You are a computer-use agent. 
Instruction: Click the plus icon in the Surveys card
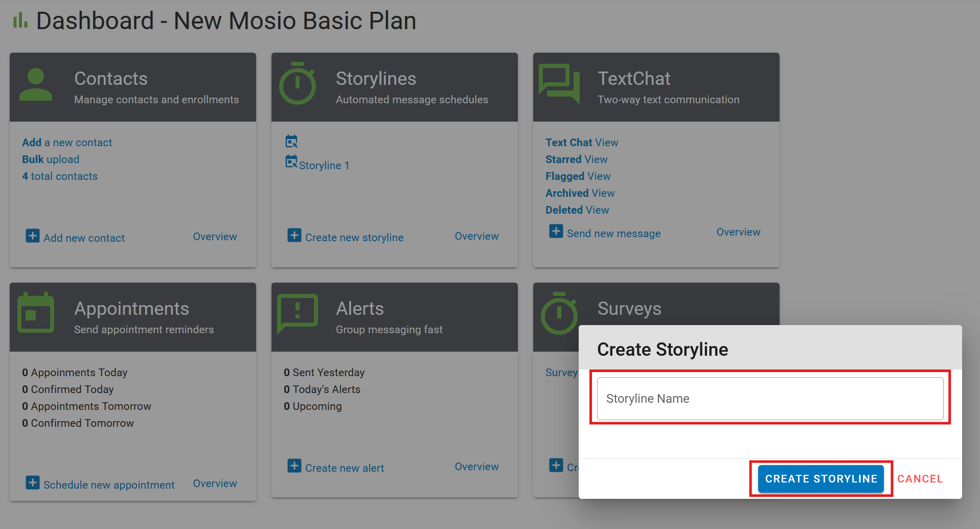coord(556,465)
